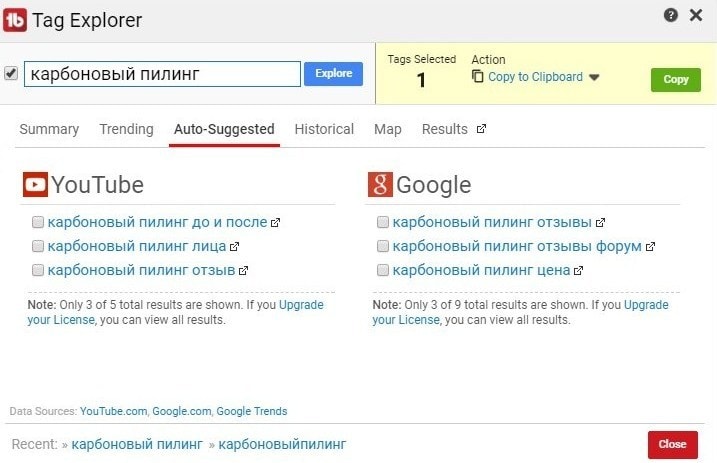Select the карбоновый пилинг отзывы форум checkbox
Image resolution: width=717 pixels, height=463 pixels.
[383, 246]
